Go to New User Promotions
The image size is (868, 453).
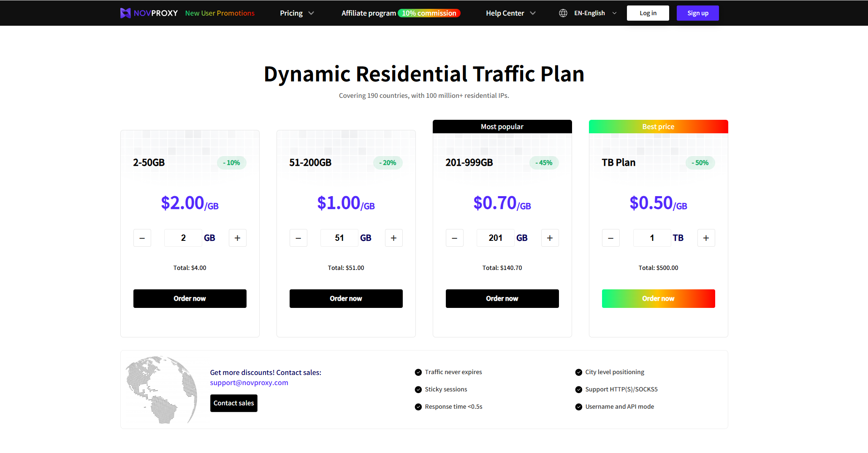click(x=220, y=13)
